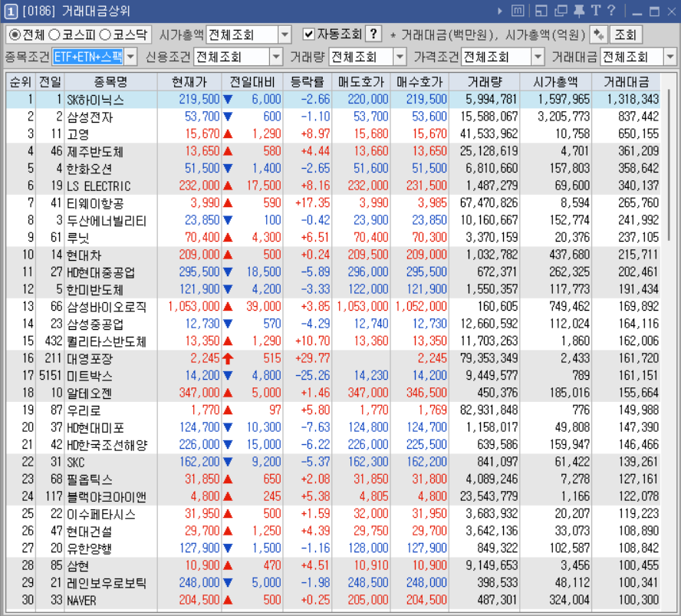Click the down triangle on SKC row
The height and width of the screenshot is (616, 681).
point(228,462)
